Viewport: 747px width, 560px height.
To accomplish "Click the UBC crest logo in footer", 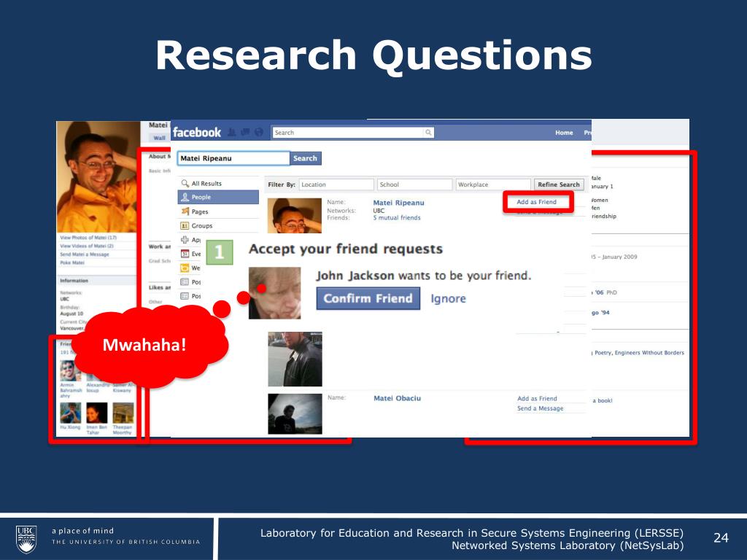I will click(x=26, y=539).
